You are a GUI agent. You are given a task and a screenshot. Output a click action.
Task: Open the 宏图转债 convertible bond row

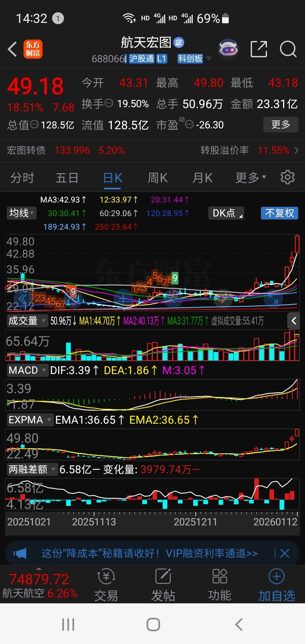point(66,150)
